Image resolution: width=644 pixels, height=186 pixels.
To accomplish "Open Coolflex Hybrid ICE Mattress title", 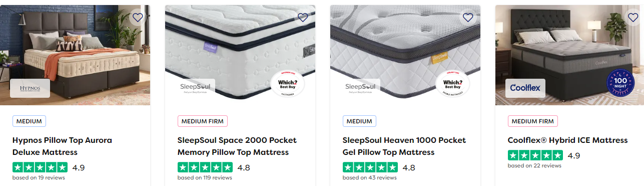I will click(567, 140).
